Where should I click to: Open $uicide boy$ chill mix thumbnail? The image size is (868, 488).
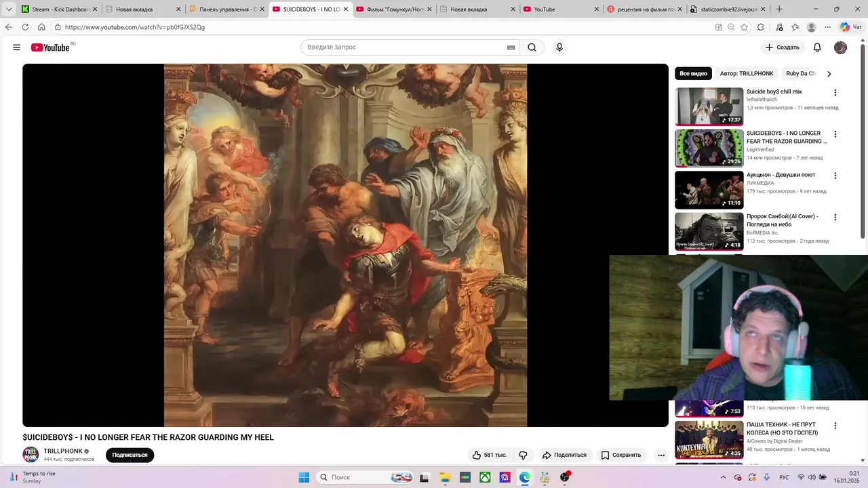(709, 106)
